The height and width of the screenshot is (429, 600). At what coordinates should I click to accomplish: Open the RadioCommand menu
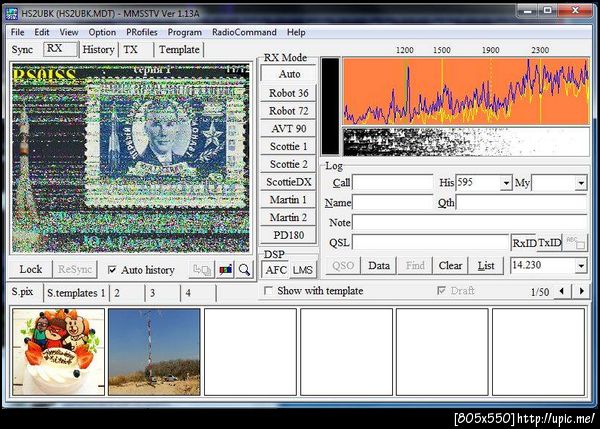click(244, 32)
